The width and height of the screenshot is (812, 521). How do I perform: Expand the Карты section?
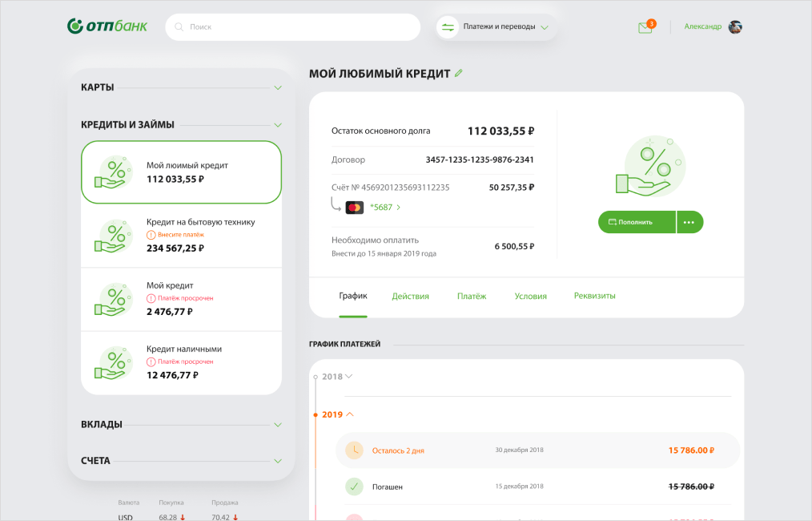pos(278,87)
